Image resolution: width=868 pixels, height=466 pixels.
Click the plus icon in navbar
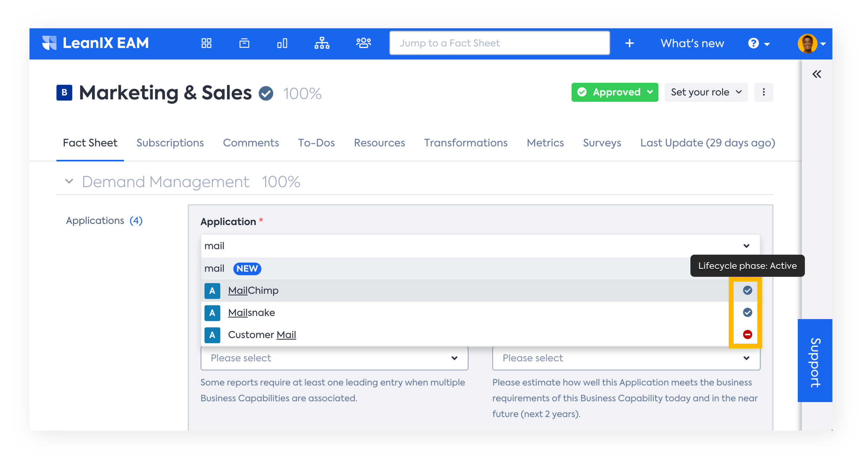click(629, 43)
